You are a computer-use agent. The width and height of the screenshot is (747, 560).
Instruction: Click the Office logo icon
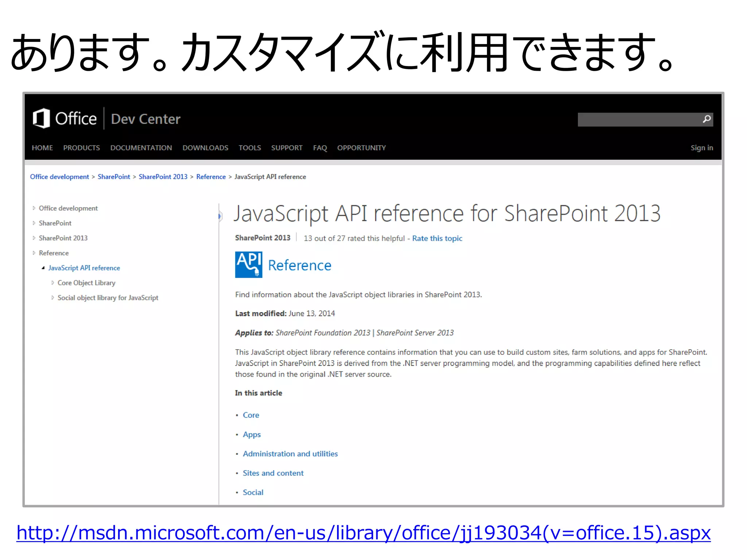(41, 118)
